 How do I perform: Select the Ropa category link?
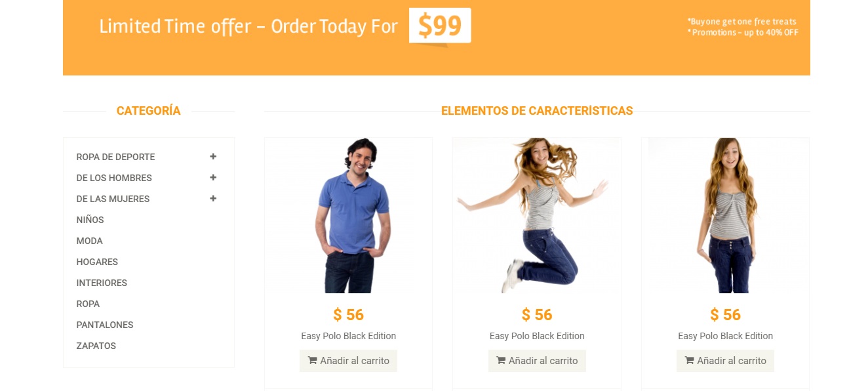88,304
